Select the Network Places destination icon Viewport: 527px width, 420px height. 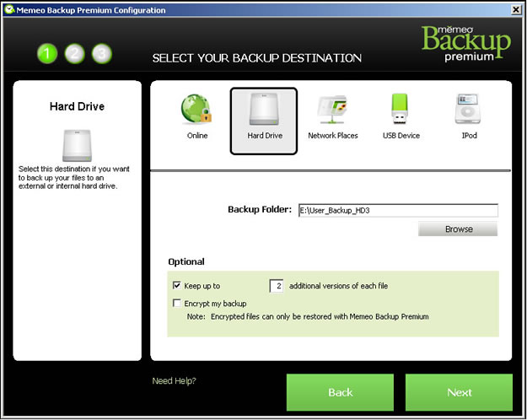(331, 111)
